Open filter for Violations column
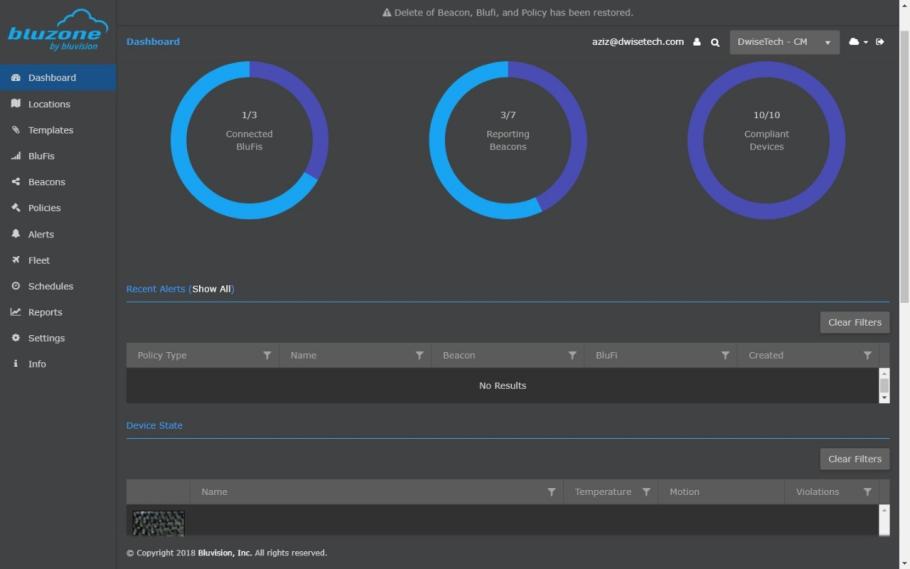This screenshot has height=569, width=910. tap(867, 492)
